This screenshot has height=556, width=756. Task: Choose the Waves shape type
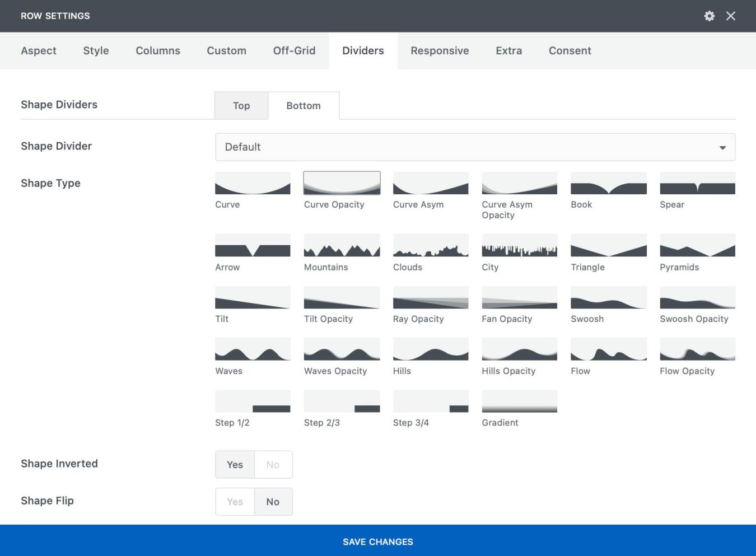[x=253, y=349]
